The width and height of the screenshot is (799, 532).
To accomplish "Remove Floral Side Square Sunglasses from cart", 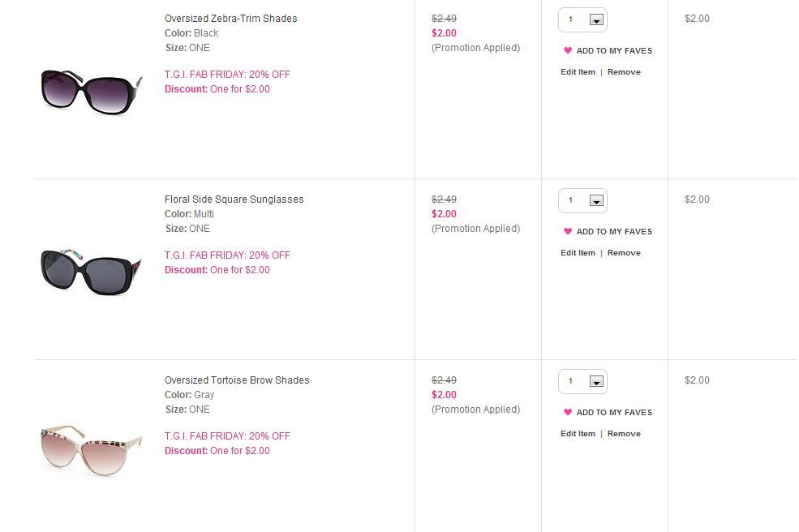I will click(x=624, y=253).
